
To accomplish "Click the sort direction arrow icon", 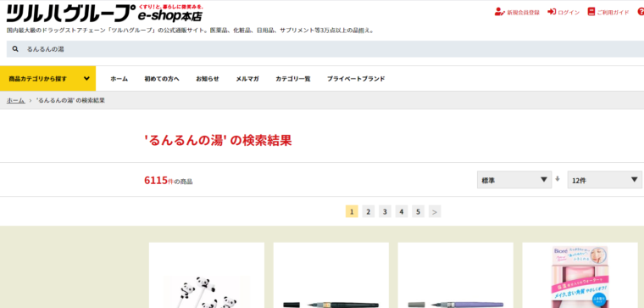I will [558, 179].
